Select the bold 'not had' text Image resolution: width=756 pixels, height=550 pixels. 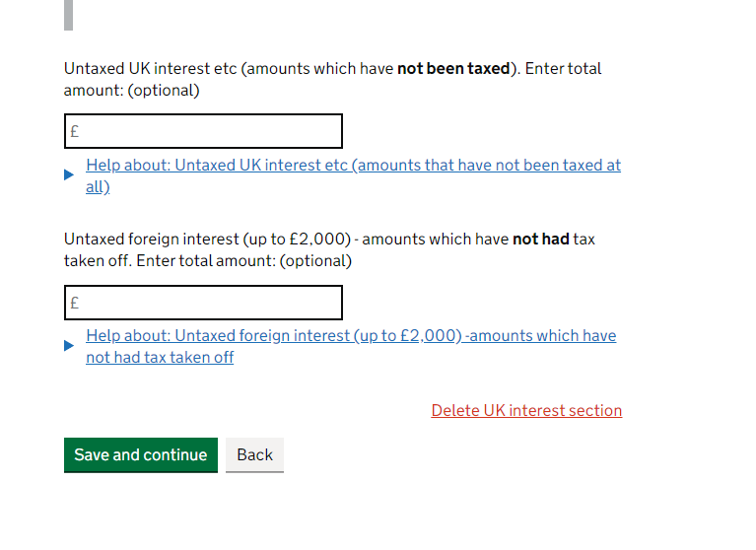point(540,240)
